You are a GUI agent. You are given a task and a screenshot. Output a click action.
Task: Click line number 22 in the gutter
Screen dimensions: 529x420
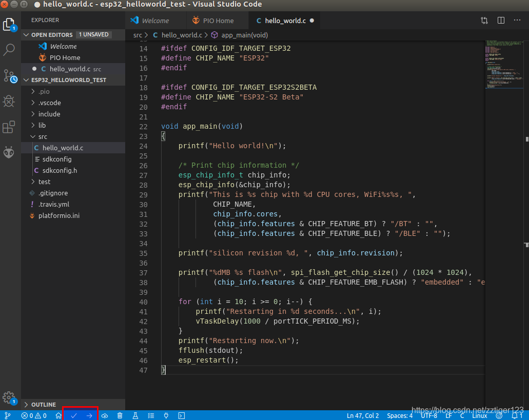(x=143, y=127)
